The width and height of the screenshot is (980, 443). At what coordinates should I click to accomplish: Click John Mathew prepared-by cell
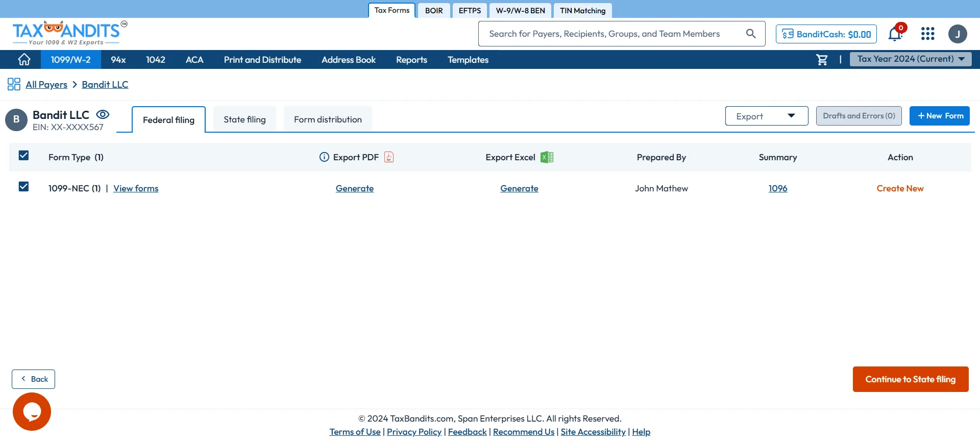click(661, 188)
